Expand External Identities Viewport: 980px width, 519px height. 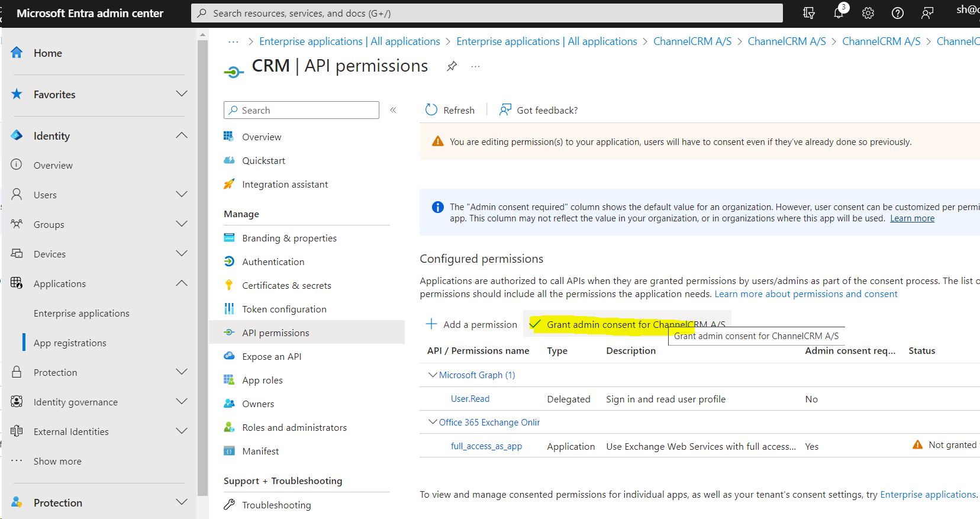point(182,431)
